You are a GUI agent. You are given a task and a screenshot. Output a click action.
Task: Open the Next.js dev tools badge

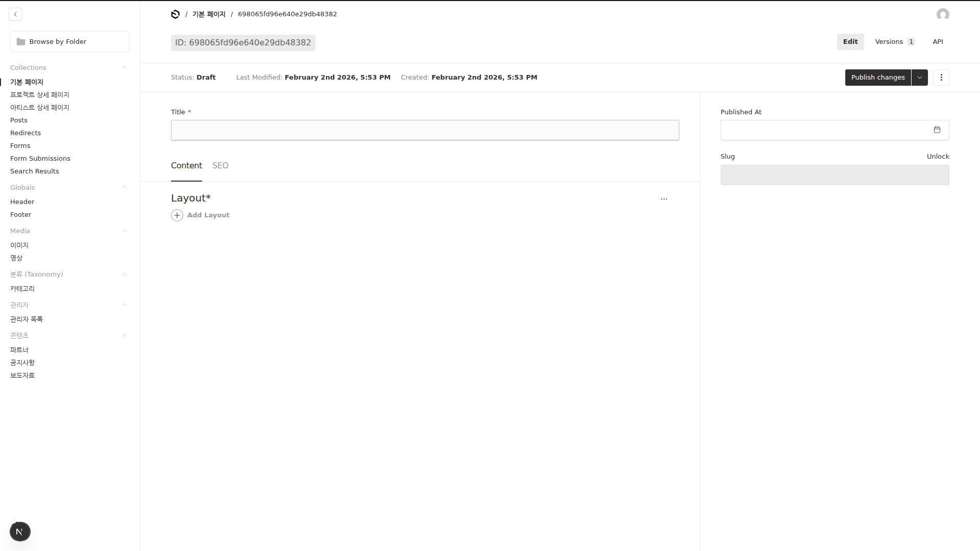pos(20,532)
